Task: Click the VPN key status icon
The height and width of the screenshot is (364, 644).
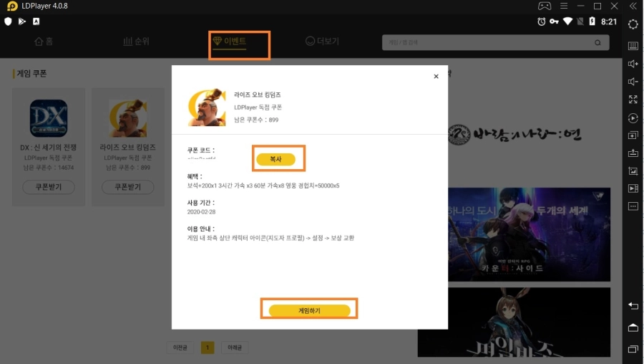Action: point(555,21)
